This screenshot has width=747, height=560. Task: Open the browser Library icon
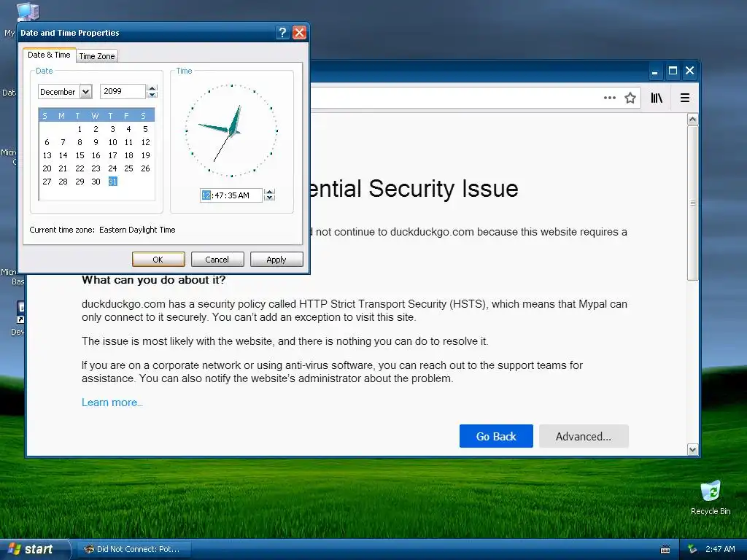pos(657,98)
